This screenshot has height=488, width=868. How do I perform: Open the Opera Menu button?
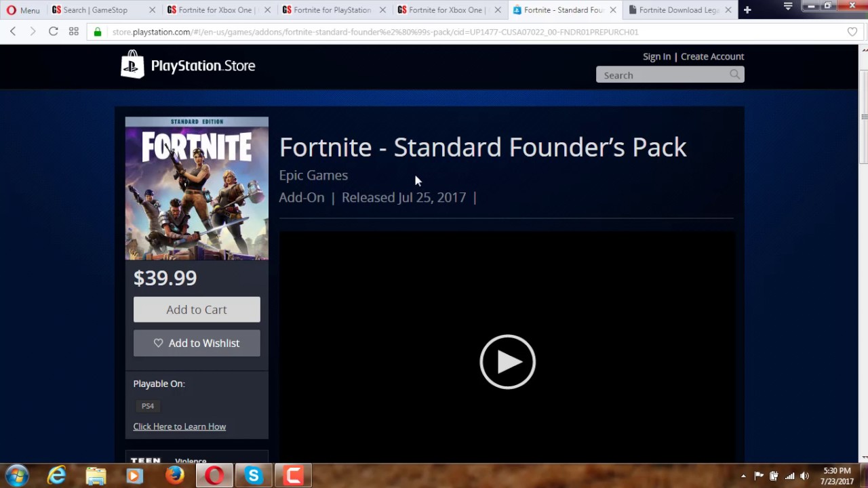[x=23, y=10]
